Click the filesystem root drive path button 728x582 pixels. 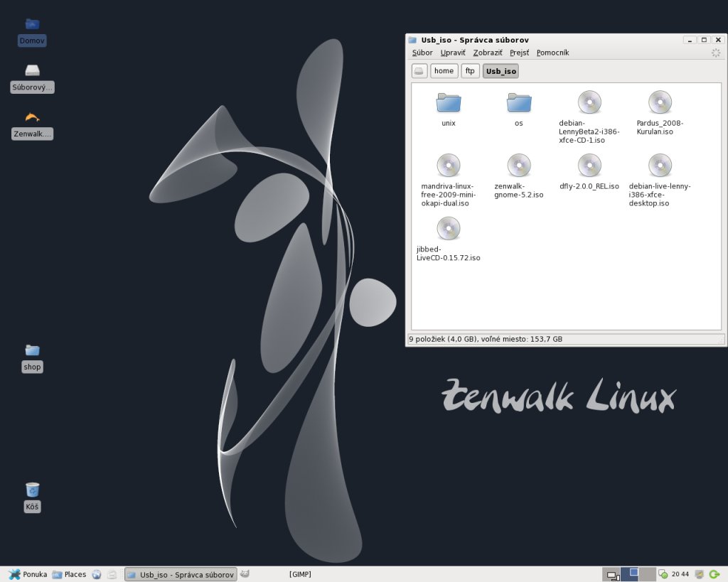(x=419, y=71)
